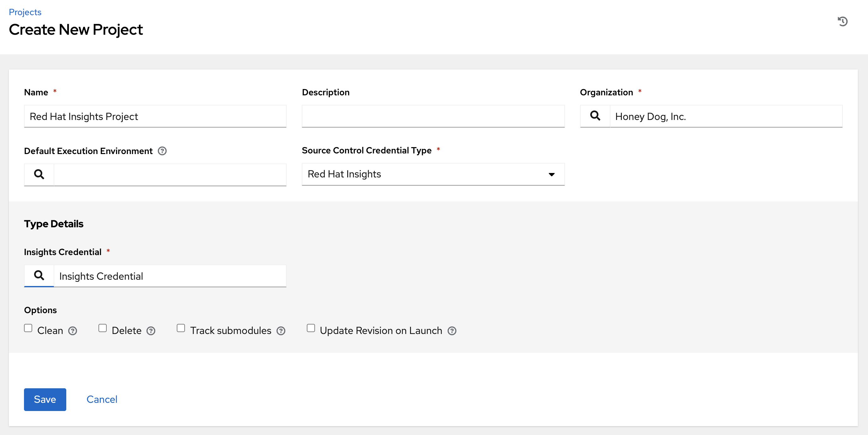Image resolution: width=868 pixels, height=435 pixels.
Task: Show help for Clean option
Action: (73, 331)
